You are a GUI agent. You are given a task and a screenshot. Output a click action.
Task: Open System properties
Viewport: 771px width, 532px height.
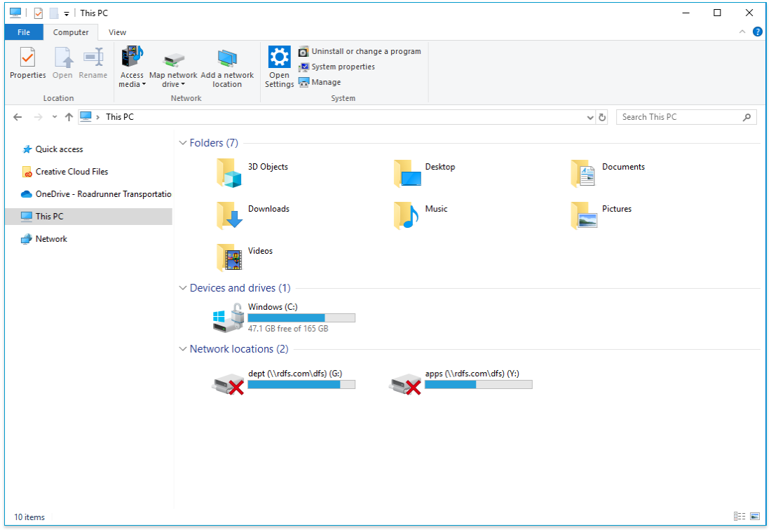click(336, 67)
